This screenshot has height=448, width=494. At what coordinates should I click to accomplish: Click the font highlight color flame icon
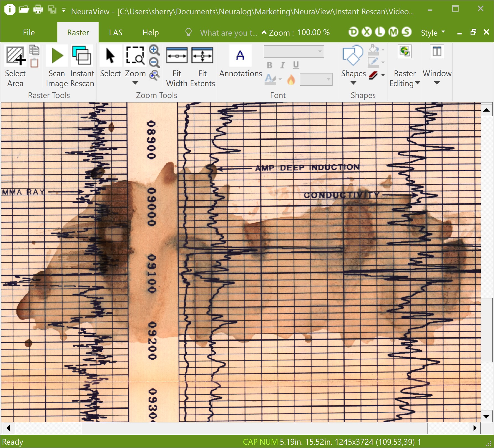tap(291, 80)
